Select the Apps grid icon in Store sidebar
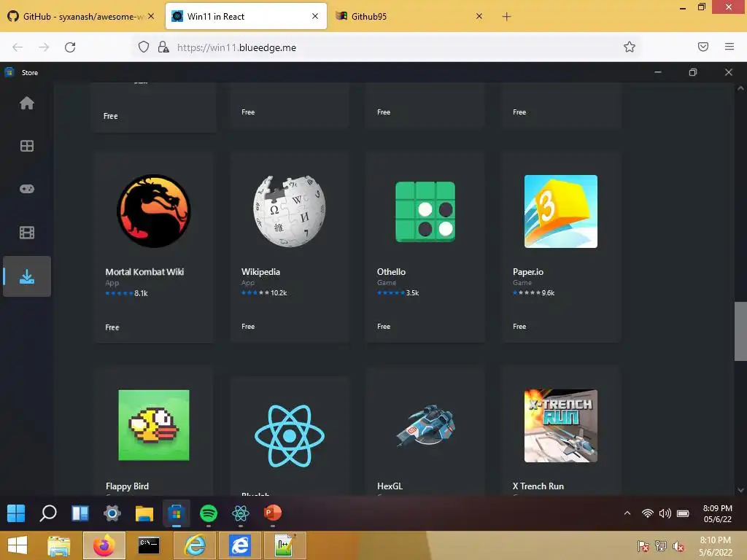 [x=27, y=146]
